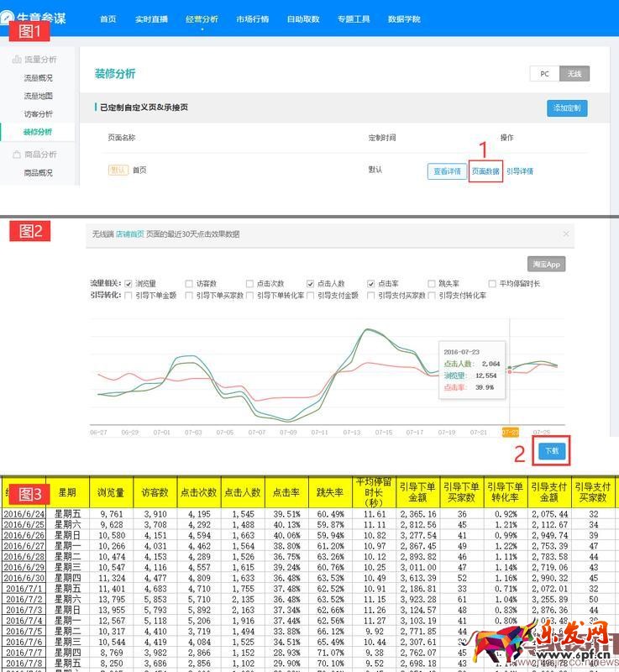Open the 实时直播 top menu
The height and width of the screenshot is (672, 619).
click(x=151, y=18)
